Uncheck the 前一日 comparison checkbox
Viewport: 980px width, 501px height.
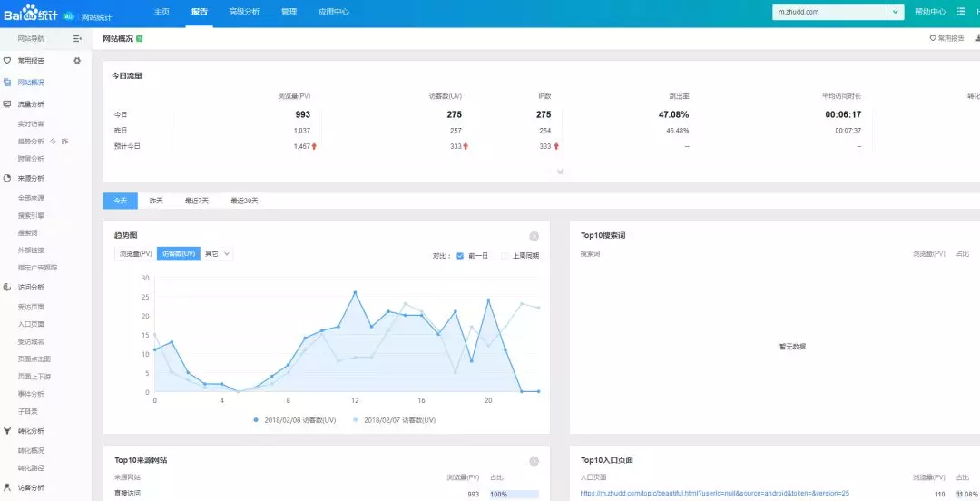pos(460,255)
